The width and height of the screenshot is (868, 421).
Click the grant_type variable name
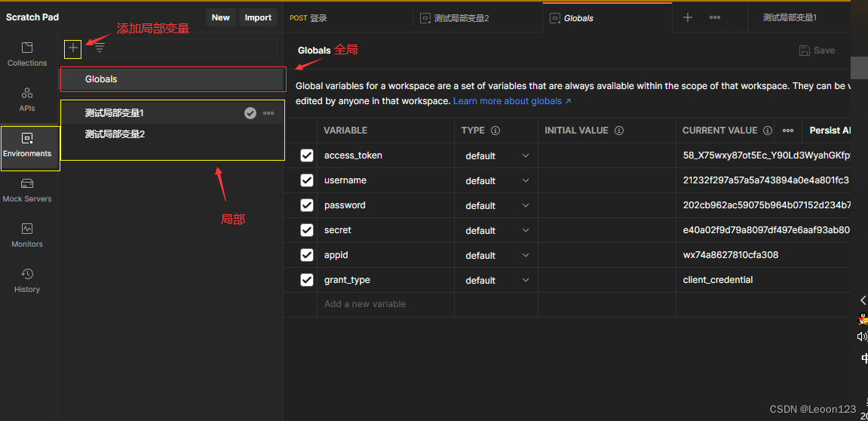(x=347, y=281)
